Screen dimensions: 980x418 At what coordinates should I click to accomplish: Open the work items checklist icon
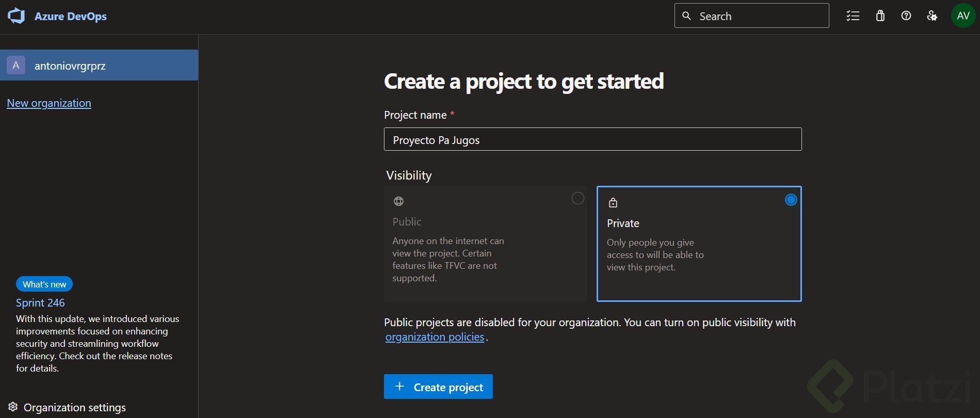click(x=853, y=16)
